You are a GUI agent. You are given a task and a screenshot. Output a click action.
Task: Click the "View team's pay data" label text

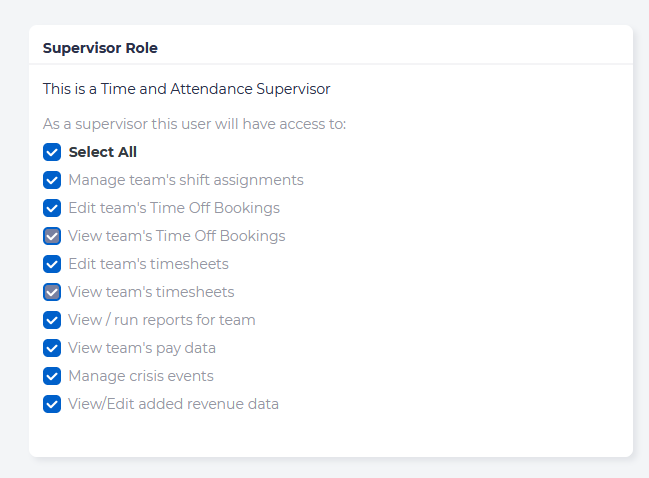(x=142, y=348)
